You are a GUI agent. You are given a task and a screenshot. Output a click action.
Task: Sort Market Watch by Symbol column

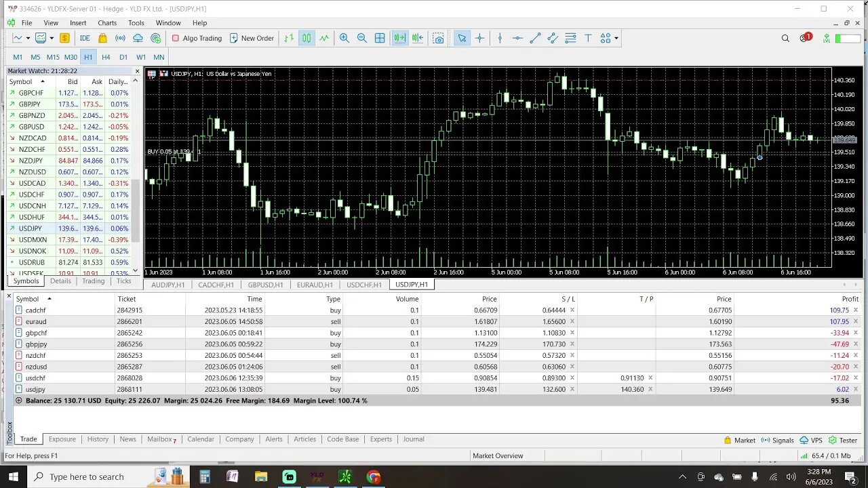(x=21, y=81)
